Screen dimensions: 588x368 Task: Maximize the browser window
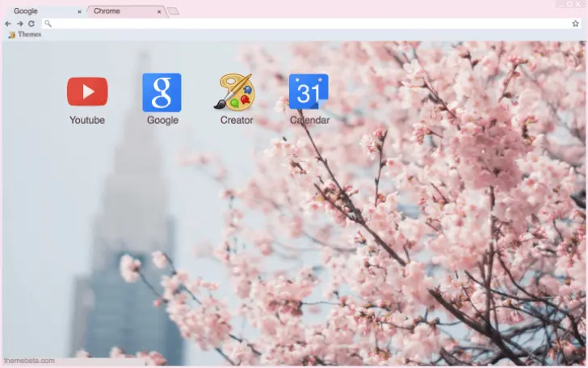(x=568, y=4)
